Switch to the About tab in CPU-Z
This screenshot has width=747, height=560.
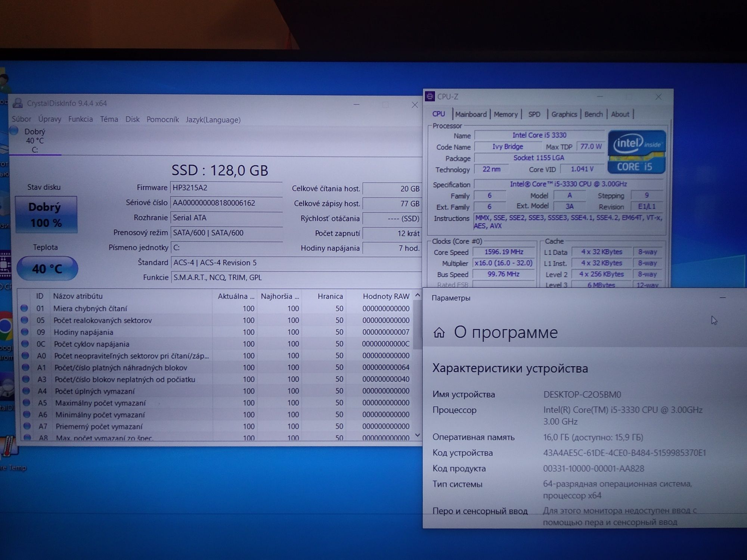coord(620,114)
